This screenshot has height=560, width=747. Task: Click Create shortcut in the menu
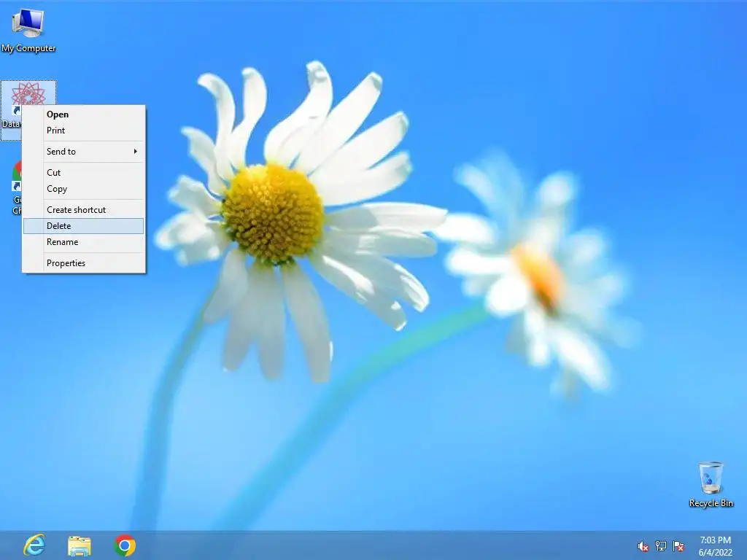click(x=84, y=209)
